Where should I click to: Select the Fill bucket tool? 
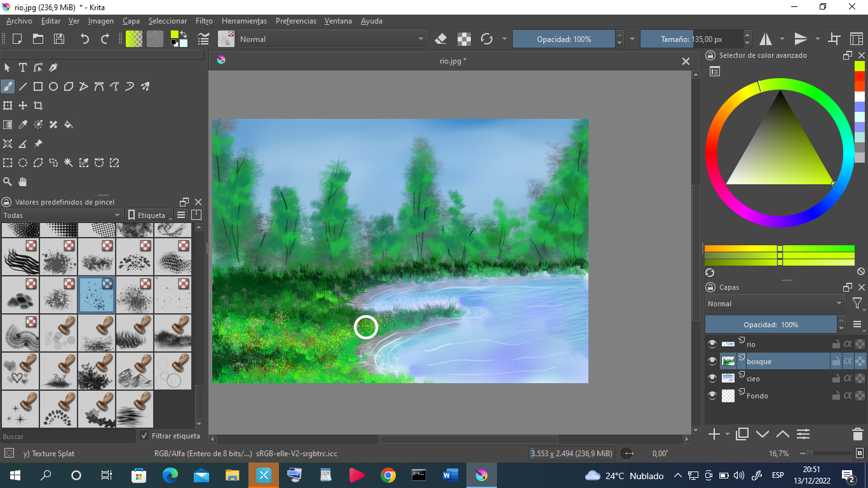(x=69, y=125)
